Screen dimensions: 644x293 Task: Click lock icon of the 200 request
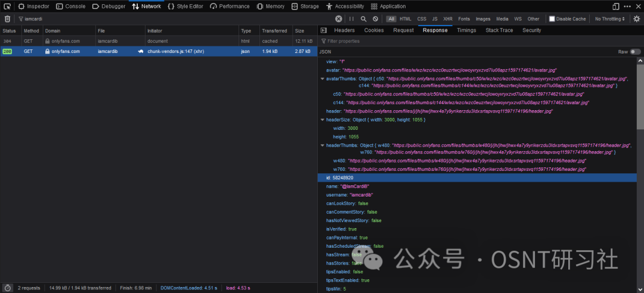pos(48,52)
